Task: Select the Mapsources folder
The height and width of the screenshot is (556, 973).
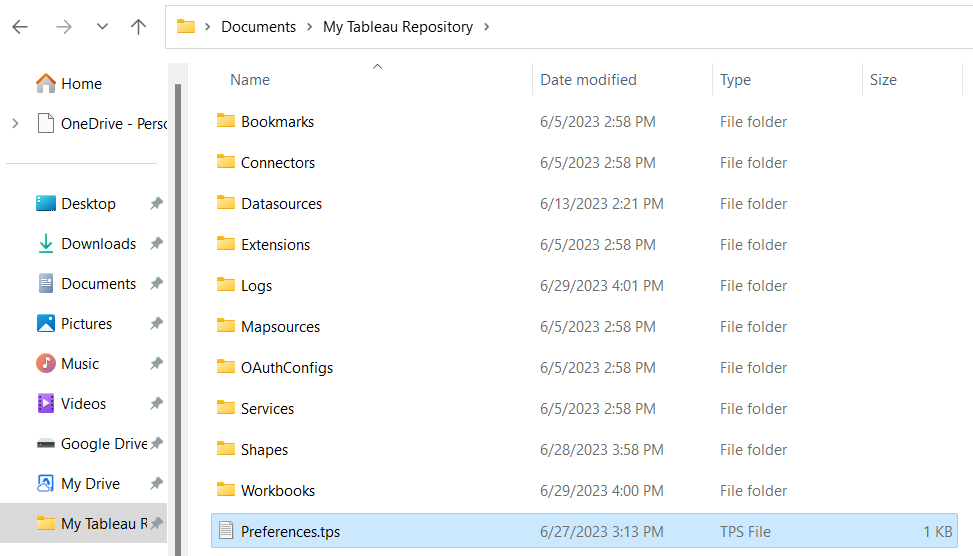Action: pyautogui.click(x=584, y=326)
